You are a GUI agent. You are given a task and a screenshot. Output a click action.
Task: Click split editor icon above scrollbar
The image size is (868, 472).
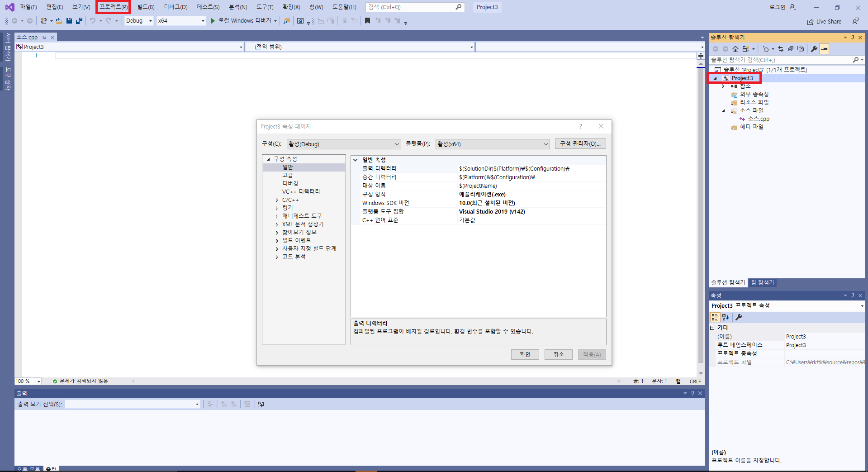(701, 56)
